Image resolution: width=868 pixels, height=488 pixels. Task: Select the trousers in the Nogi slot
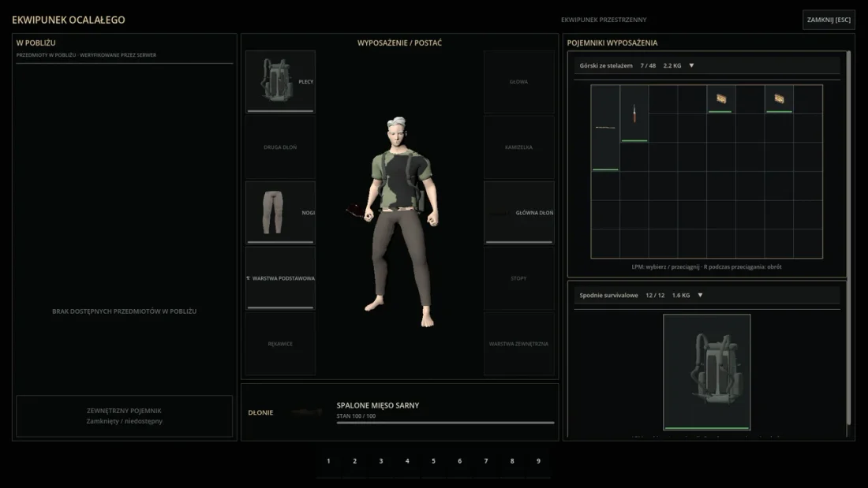280,212
